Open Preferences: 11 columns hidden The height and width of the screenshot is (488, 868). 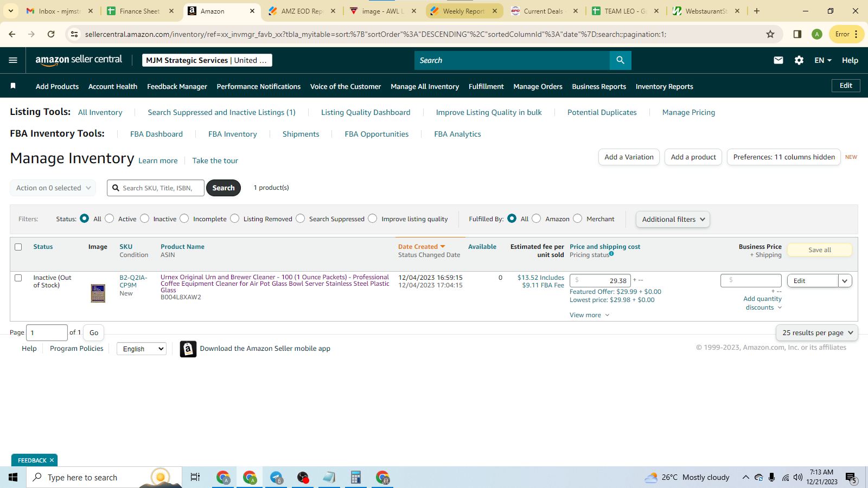coord(784,157)
